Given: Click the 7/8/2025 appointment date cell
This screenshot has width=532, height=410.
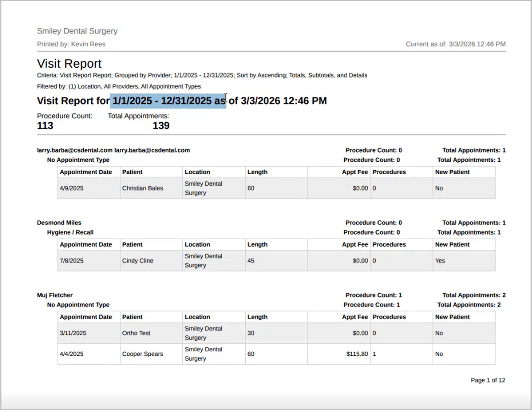Looking at the screenshot, I should click(x=71, y=261).
